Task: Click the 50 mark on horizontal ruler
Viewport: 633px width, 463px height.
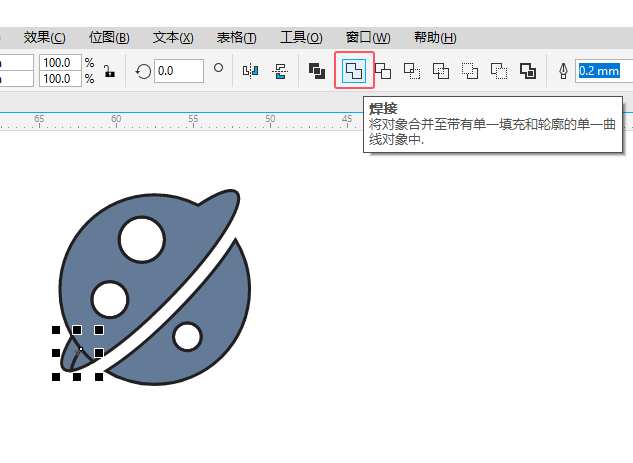Action: [270, 119]
